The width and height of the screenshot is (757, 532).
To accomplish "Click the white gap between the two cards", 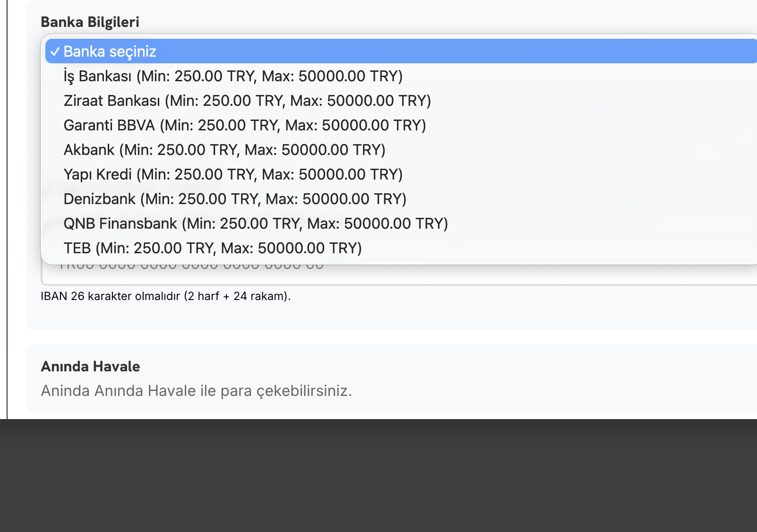I will coord(378,337).
